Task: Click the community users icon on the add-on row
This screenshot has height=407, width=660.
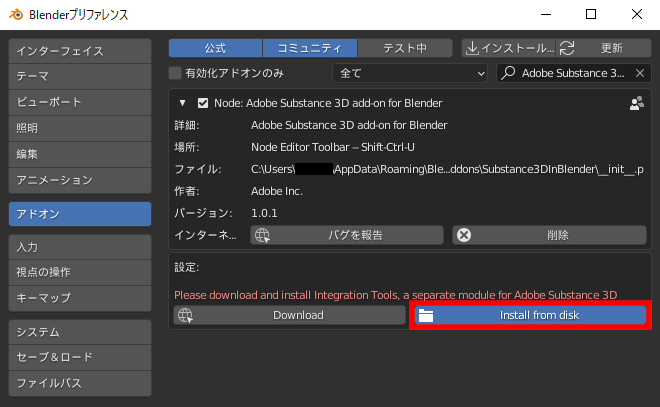Action: [x=636, y=103]
